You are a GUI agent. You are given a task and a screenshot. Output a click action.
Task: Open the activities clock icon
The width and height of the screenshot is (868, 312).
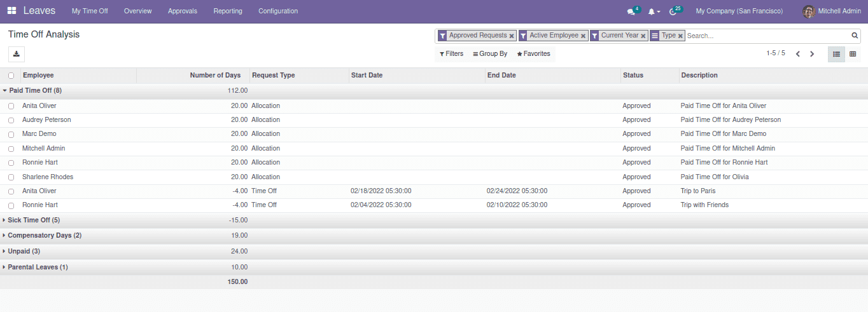tap(673, 11)
